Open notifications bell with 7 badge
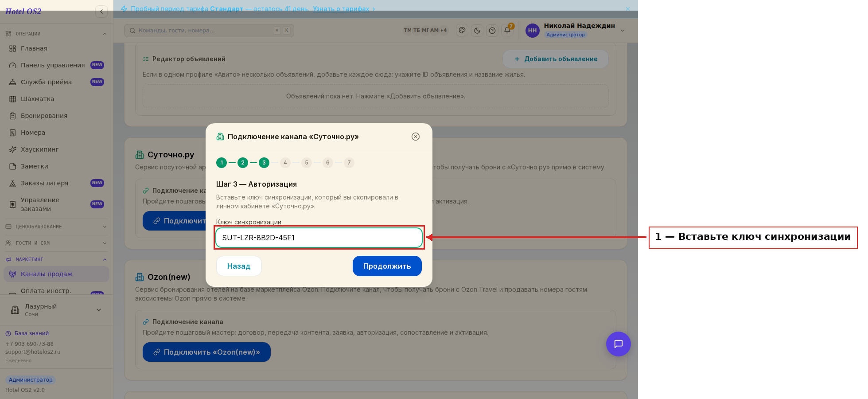Screen dimensions: 868x399 pos(507,30)
